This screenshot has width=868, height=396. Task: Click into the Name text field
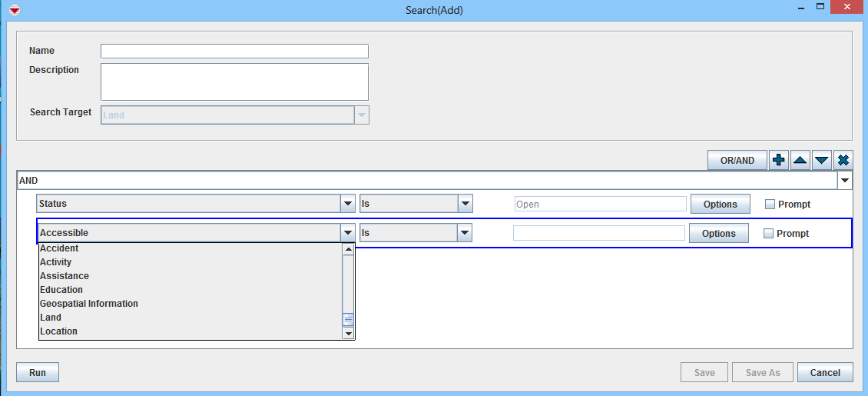click(x=234, y=52)
